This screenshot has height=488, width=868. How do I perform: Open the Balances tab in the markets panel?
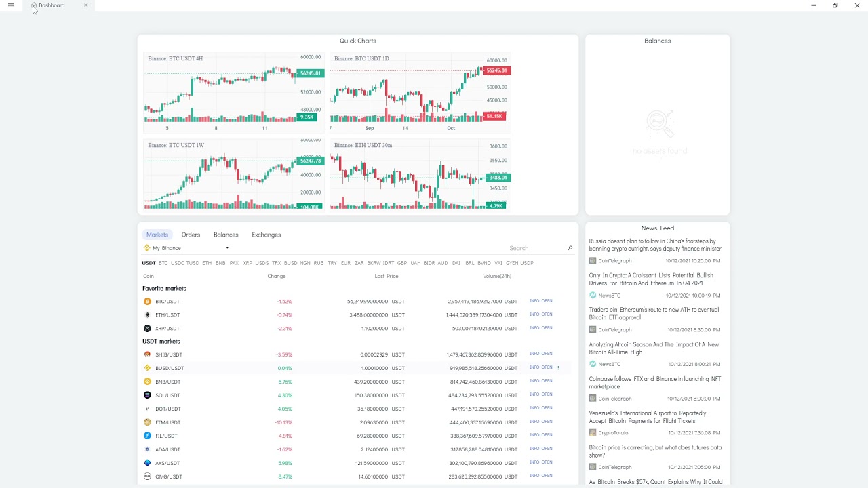pyautogui.click(x=226, y=235)
